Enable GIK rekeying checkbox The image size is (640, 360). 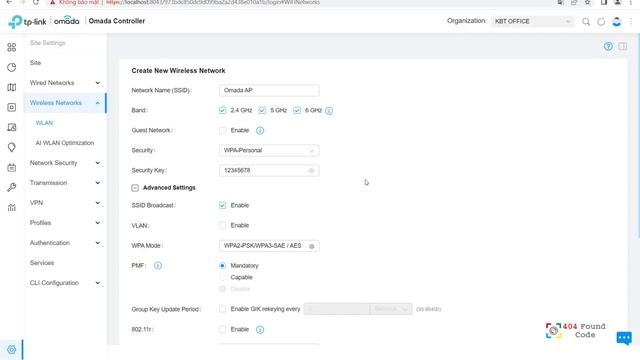pos(222,309)
